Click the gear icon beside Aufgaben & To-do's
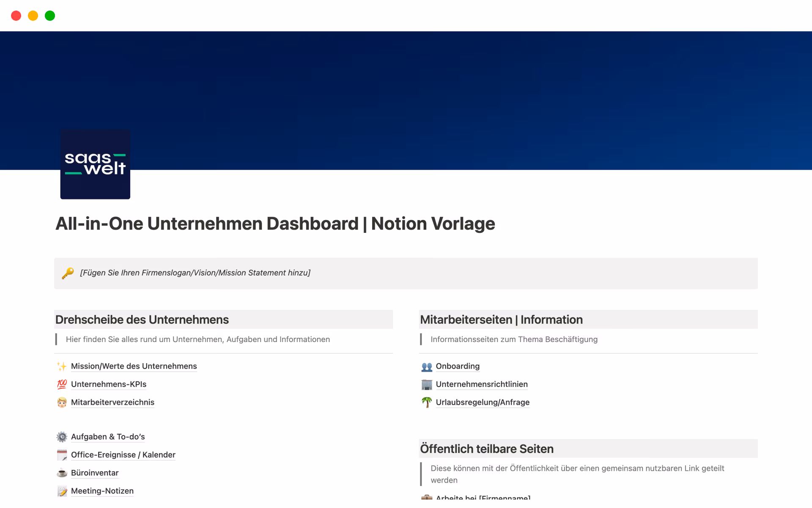This screenshot has width=812, height=508. point(62,437)
